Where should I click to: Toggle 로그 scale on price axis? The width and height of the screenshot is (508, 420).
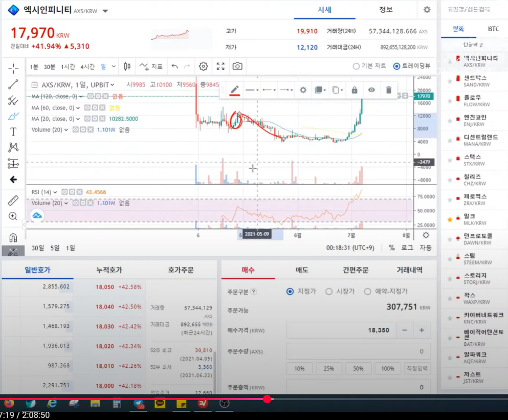pos(407,248)
